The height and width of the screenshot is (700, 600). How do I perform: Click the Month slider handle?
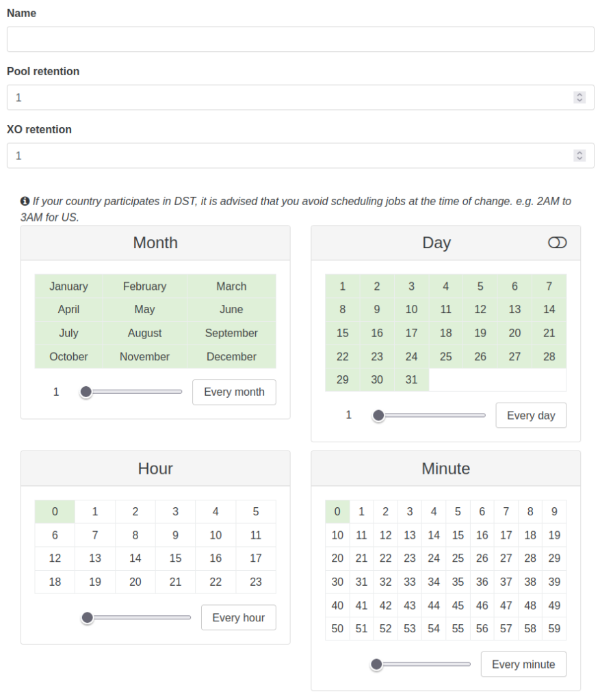86,392
